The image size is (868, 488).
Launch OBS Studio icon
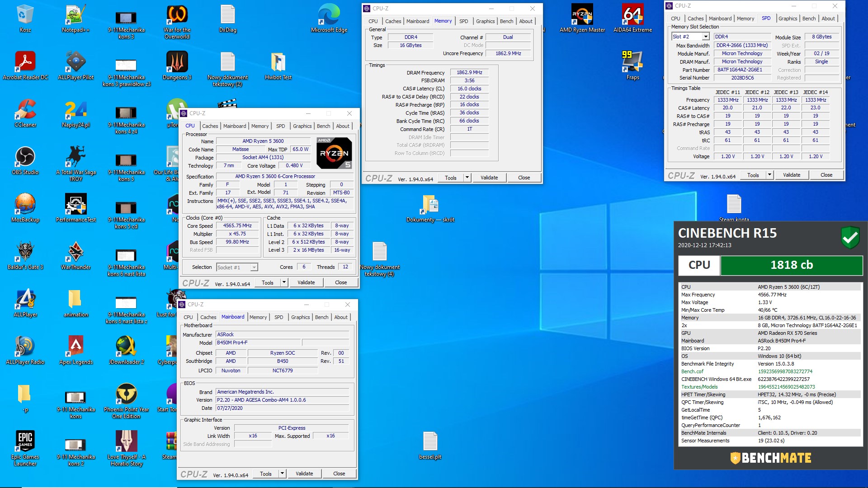click(25, 160)
